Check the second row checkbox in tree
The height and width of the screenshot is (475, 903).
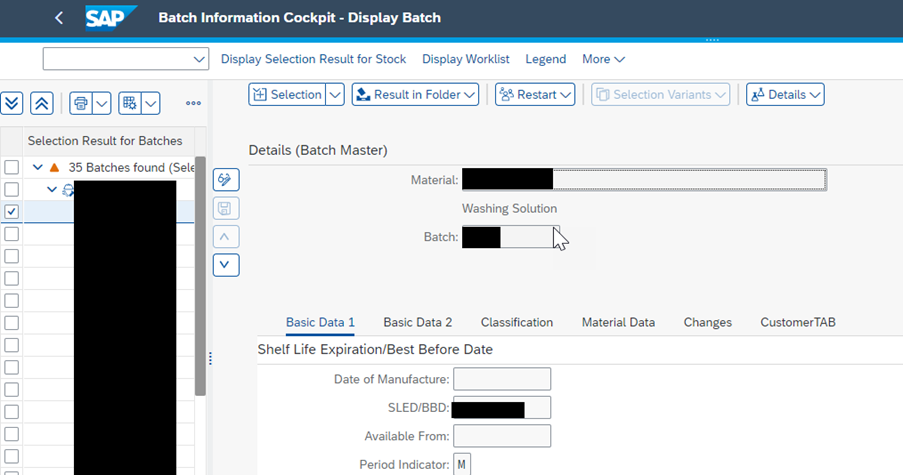[x=11, y=189]
